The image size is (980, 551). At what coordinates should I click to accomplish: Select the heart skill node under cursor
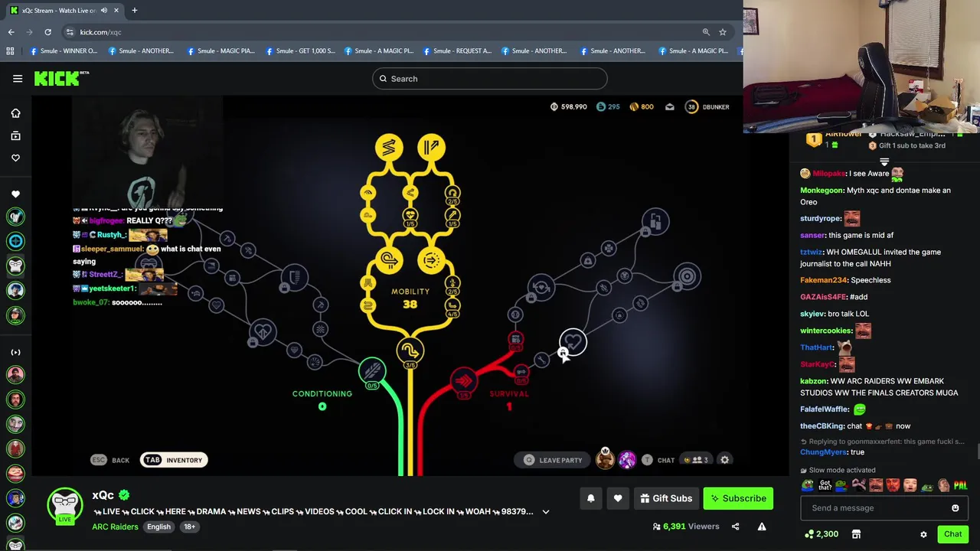[573, 341]
